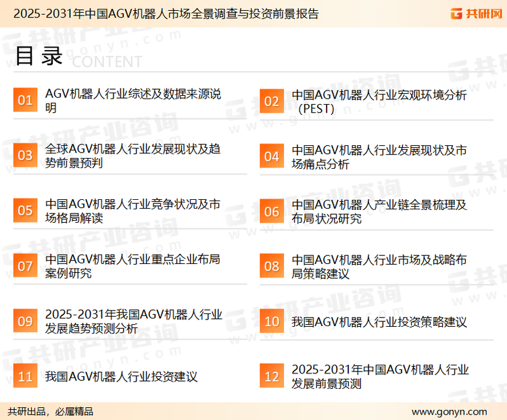The image size is (507, 420).
Task: Select chapter title 我国AGV机器人行业投资建议
Action: pyautogui.click(x=121, y=376)
